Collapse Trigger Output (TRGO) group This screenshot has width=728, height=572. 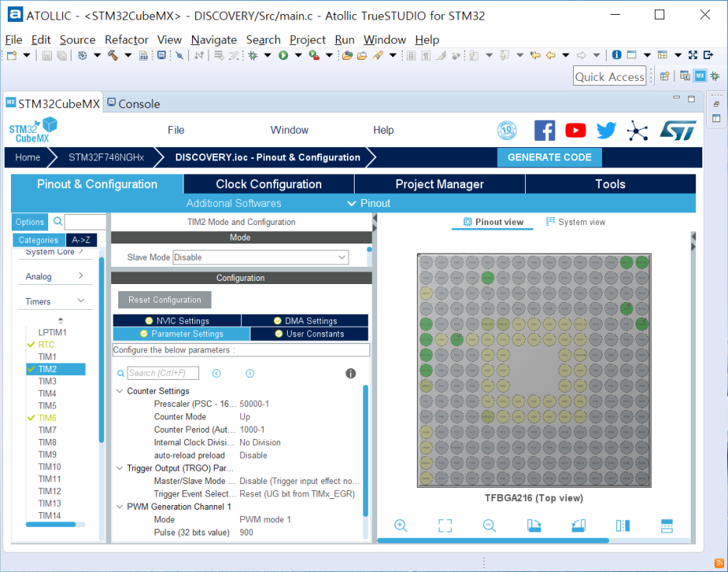(120, 468)
